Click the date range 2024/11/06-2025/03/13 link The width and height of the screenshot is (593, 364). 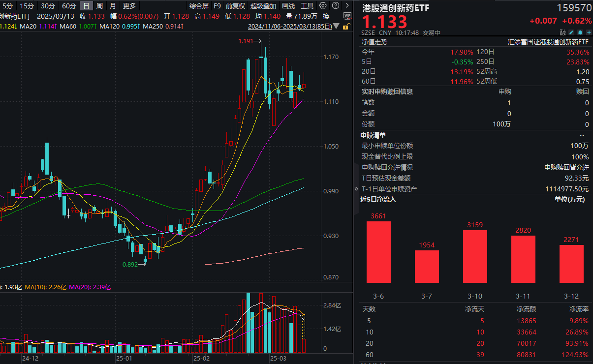click(291, 26)
